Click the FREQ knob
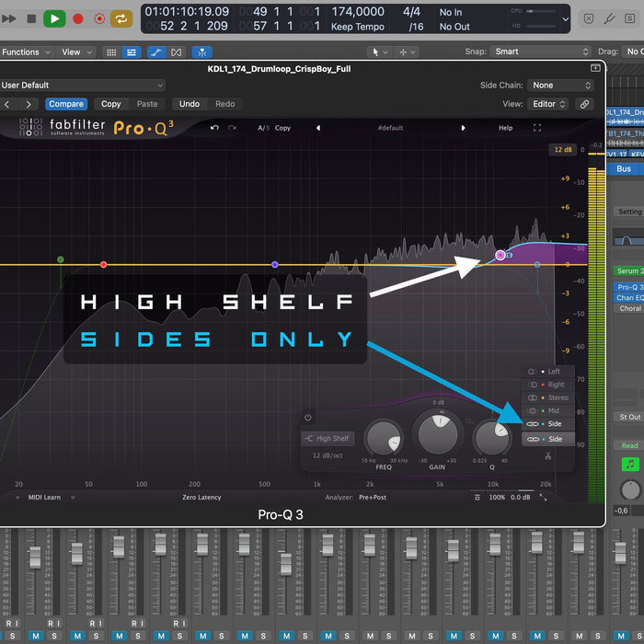Viewport: 644px width, 644px height. click(x=384, y=438)
